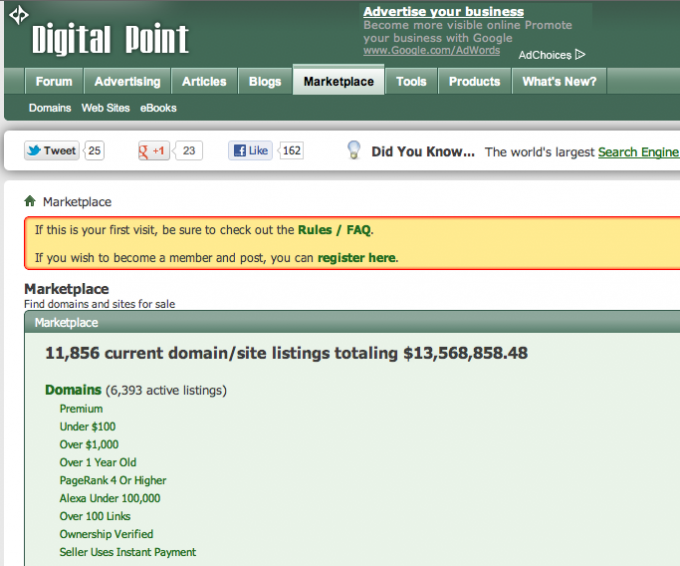Click the tweet count 25 bubble

(x=94, y=150)
